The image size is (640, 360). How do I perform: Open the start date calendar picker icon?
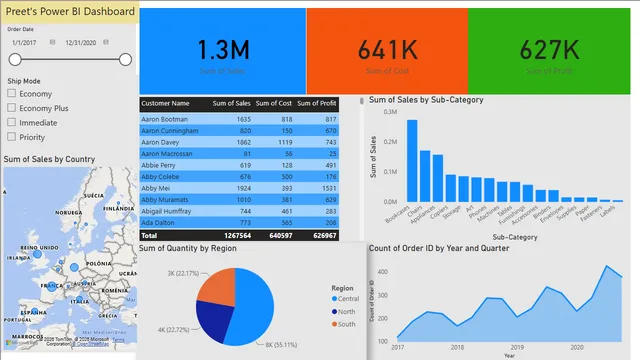click(x=52, y=42)
